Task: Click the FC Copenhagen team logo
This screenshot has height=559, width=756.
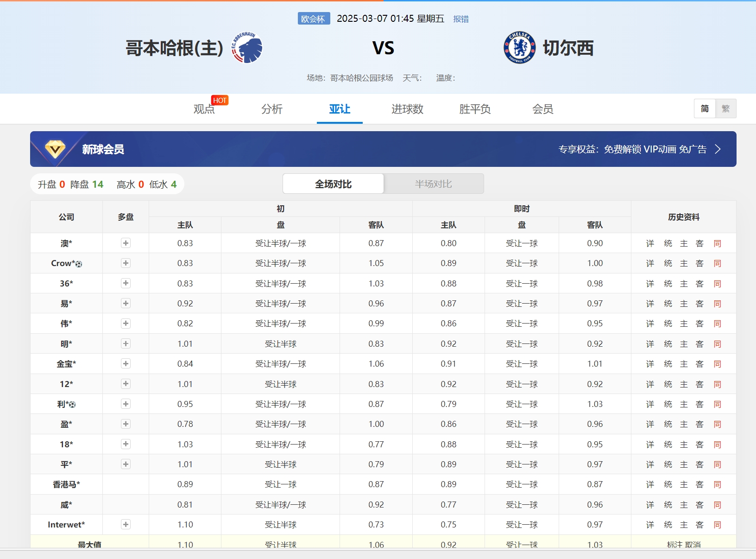Action: point(247,47)
